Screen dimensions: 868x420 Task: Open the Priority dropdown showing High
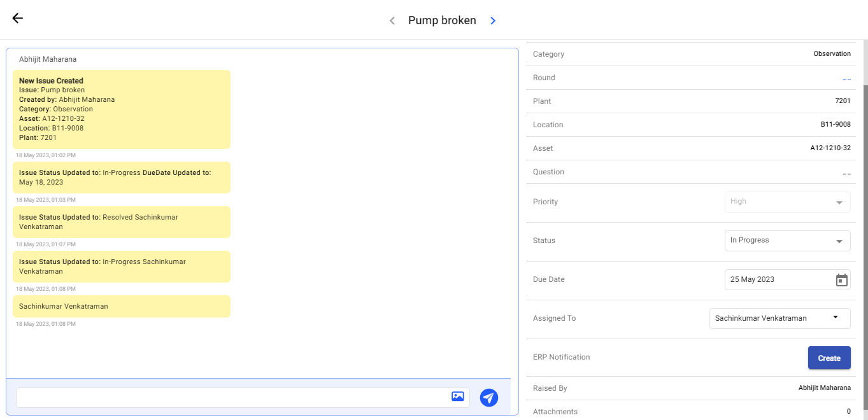[787, 202]
